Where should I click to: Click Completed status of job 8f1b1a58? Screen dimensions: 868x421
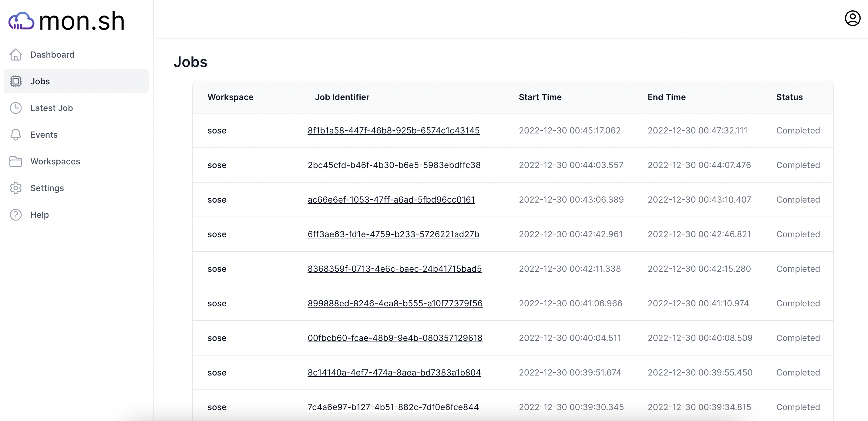point(798,130)
